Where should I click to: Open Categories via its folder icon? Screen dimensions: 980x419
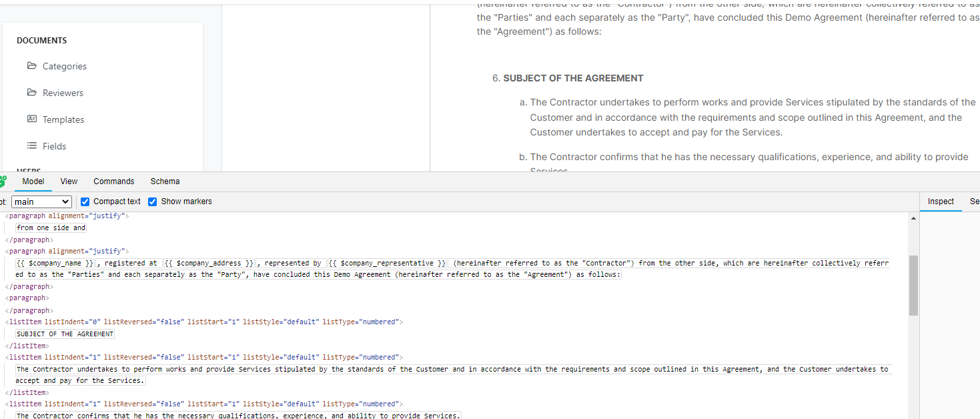point(32,65)
